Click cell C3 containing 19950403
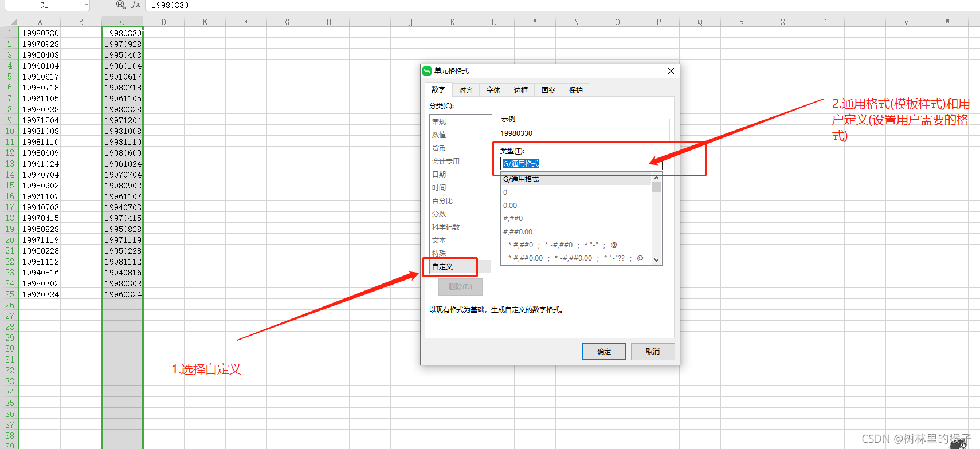 point(123,55)
